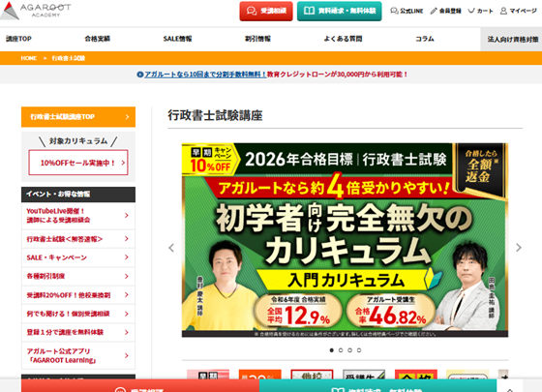
Task: Click the chevron beside 各種割引制度
Action: 127,276
